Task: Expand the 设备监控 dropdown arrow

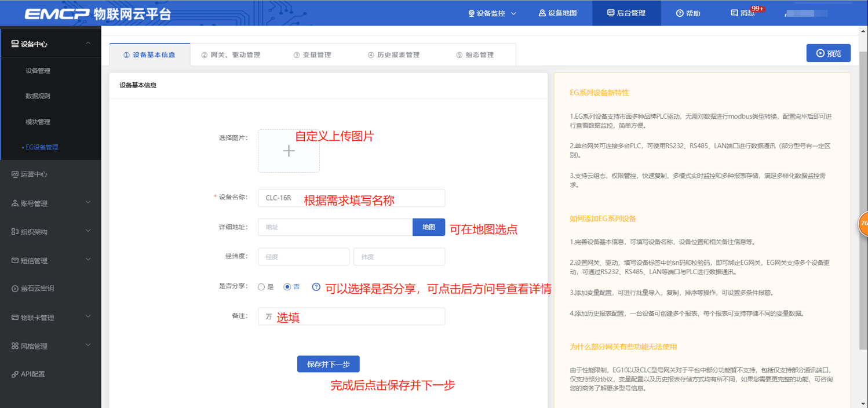Action: tap(513, 13)
